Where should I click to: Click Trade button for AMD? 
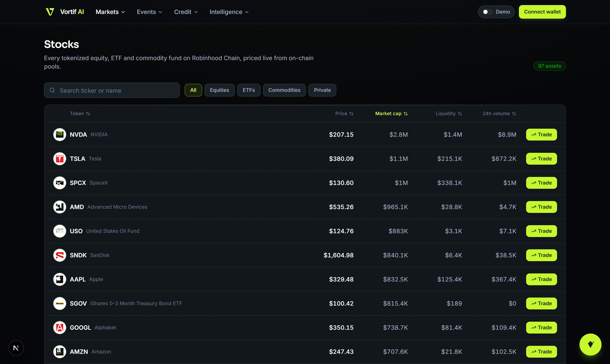(541, 207)
